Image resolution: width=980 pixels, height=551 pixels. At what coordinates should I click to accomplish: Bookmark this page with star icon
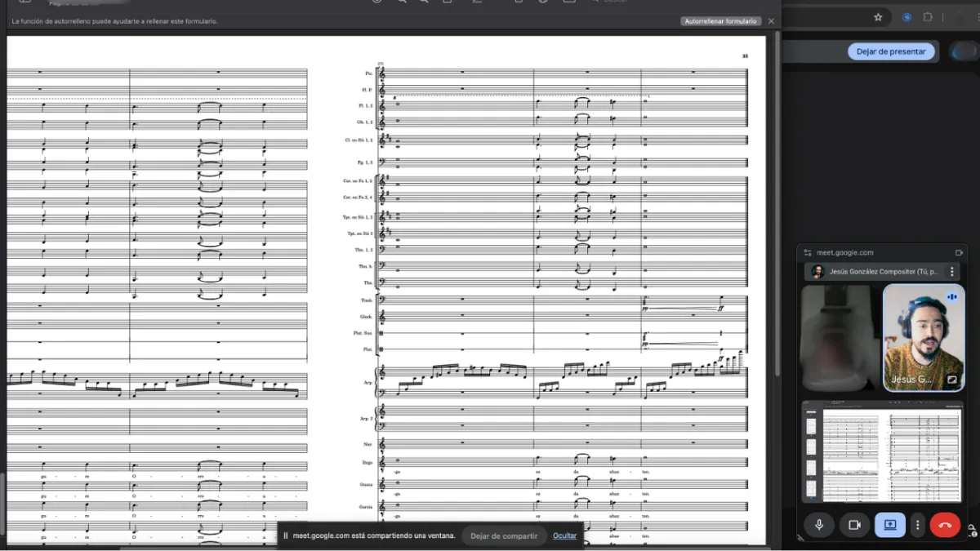[x=878, y=16]
